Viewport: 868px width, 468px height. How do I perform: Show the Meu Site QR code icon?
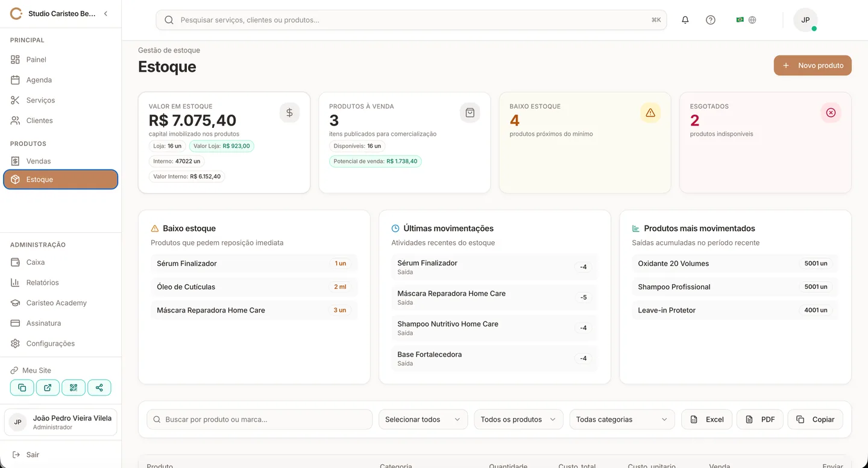tap(74, 388)
